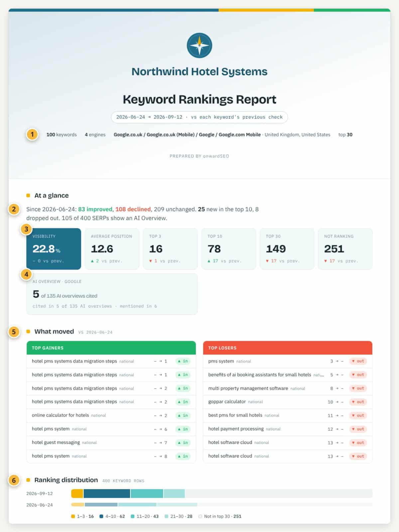Click the Northwind compass logo
The height and width of the screenshot is (532, 399).
tap(199, 46)
